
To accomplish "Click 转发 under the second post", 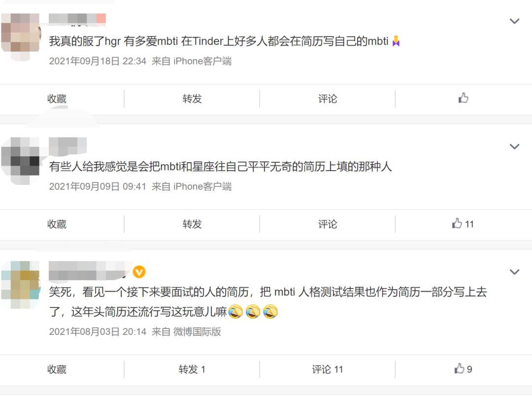I will click(x=192, y=224).
